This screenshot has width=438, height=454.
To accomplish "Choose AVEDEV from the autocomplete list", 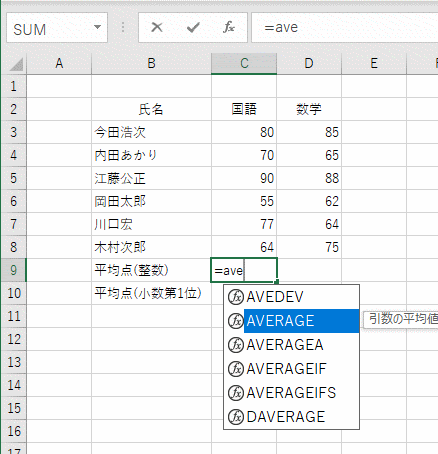I will pos(291,297).
